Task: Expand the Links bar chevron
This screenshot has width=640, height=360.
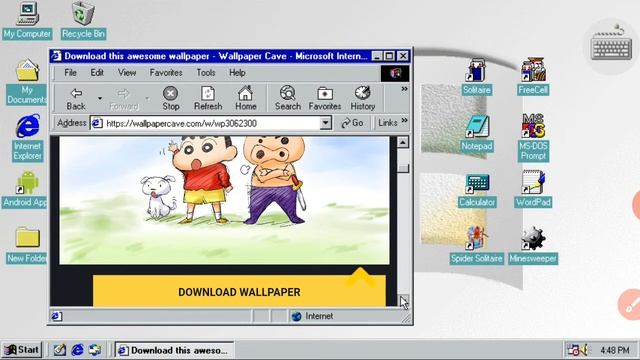Action: pyautogui.click(x=404, y=120)
